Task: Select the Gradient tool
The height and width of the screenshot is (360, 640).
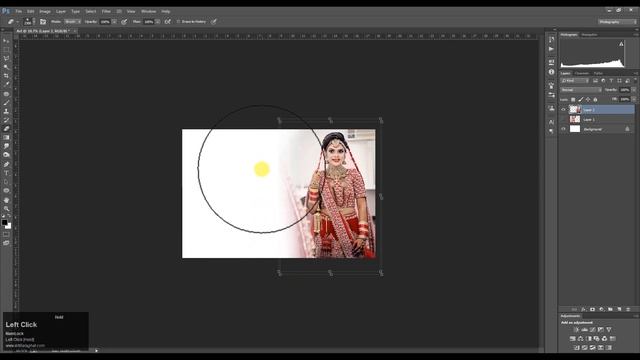Action: point(6,138)
